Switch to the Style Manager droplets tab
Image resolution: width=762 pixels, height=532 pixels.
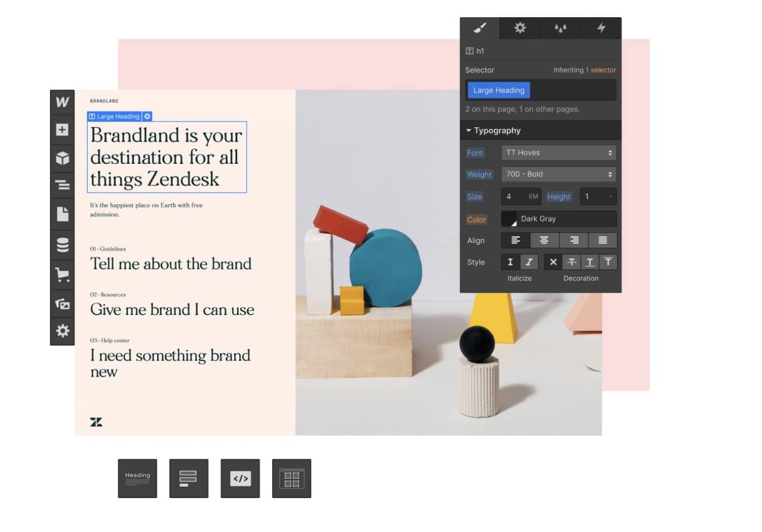(x=560, y=28)
